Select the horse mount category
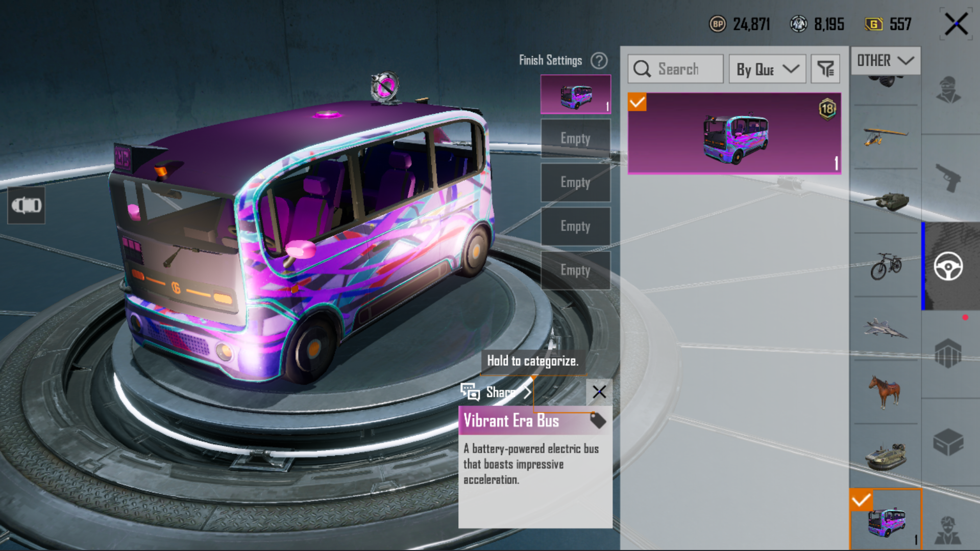Image resolution: width=980 pixels, height=551 pixels. pyautogui.click(x=886, y=392)
